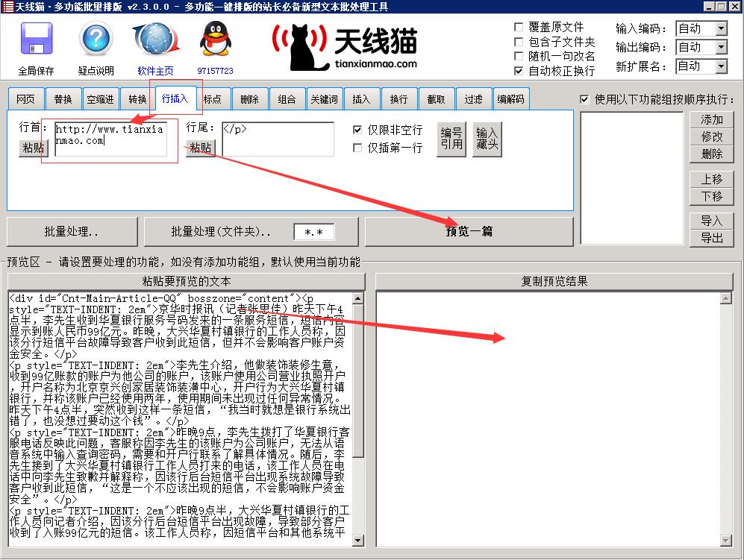Click the QQ penguin icon 97157723

(x=215, y=39)
